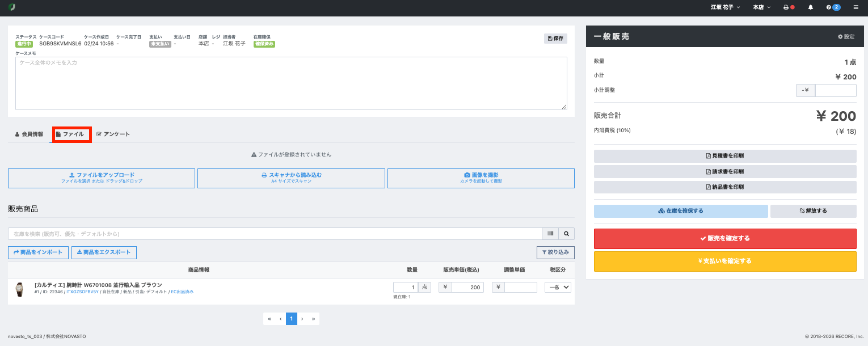The width and height of the screenshot is (868, 346).
Task: Open the 絞り込み filter button
Action: [x=555, y=252]
